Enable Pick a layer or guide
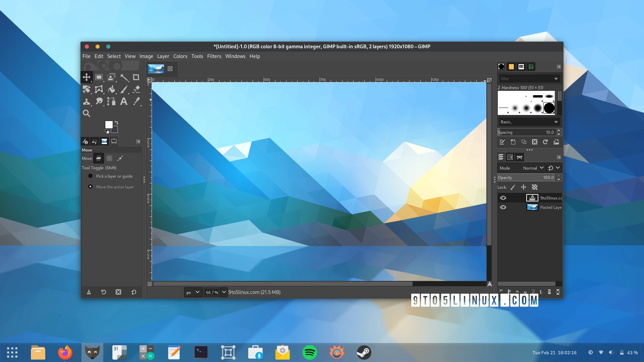 click(90, 176)
